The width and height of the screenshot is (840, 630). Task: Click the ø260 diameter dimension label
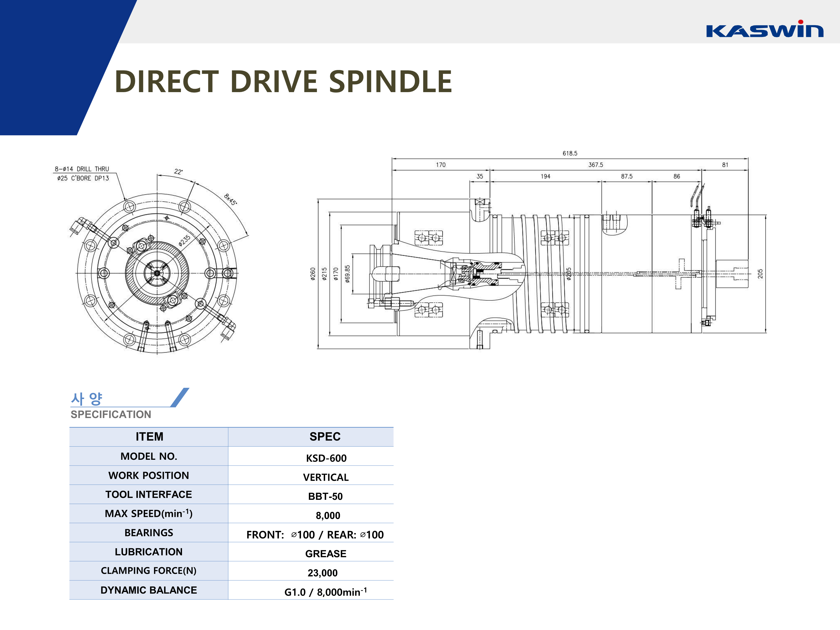click(x=312, y=274)
